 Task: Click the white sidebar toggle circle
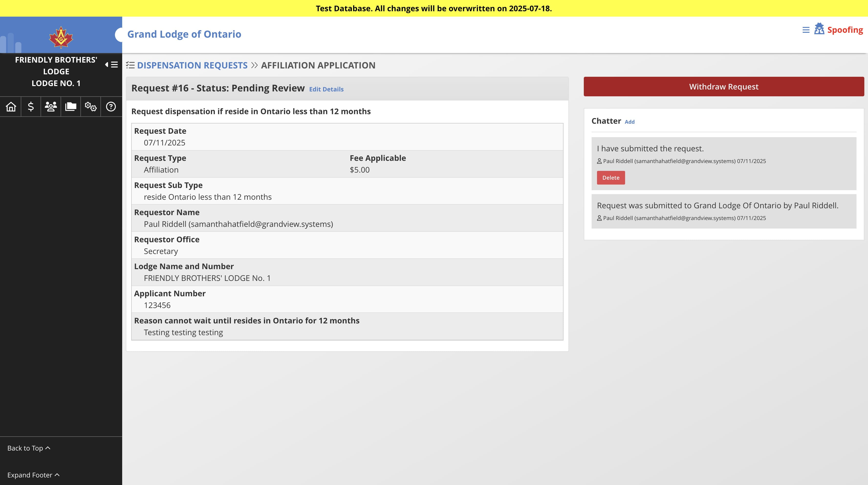point(119,35)
